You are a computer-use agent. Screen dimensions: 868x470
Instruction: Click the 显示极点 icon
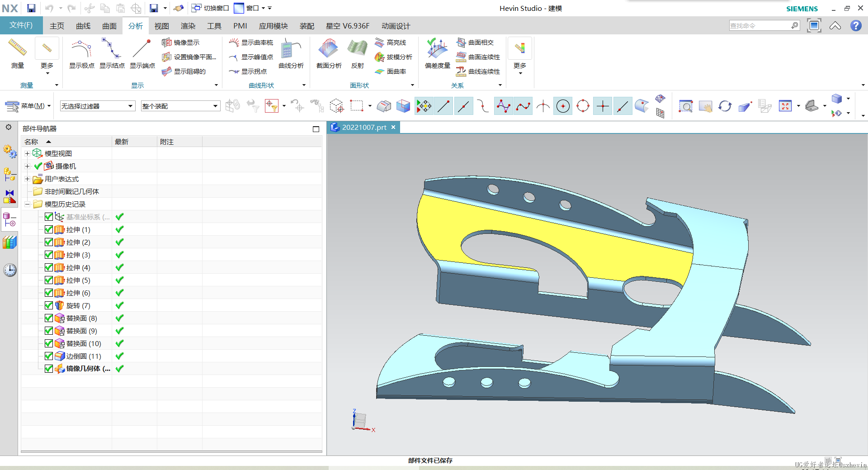click(82, 53)
